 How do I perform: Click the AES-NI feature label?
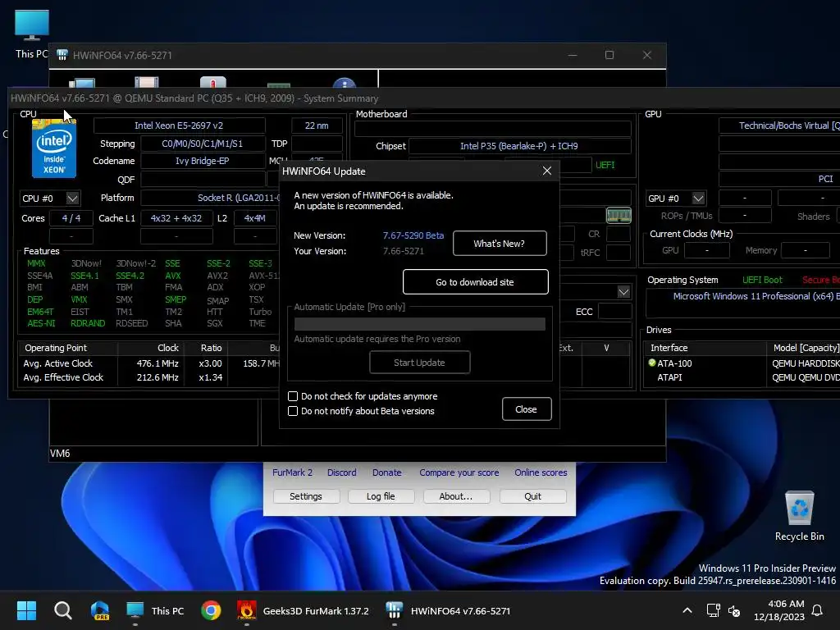tap(41, 323)
